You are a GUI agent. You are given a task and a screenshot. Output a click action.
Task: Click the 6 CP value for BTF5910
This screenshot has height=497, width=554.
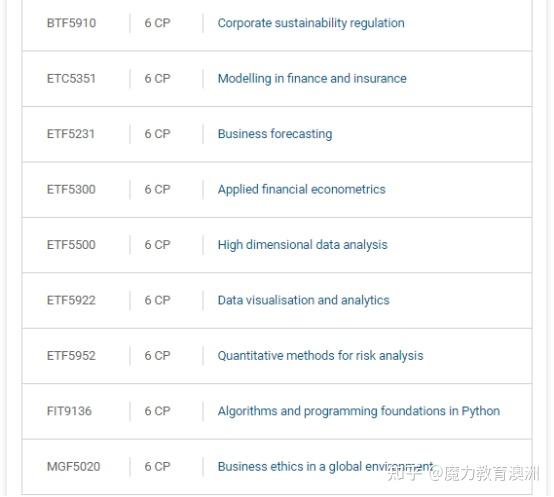(158, 23)
